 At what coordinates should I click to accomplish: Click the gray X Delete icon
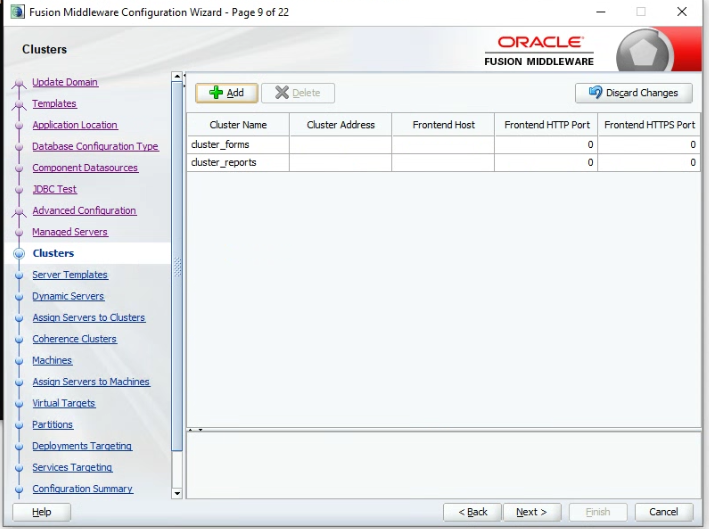282,92
